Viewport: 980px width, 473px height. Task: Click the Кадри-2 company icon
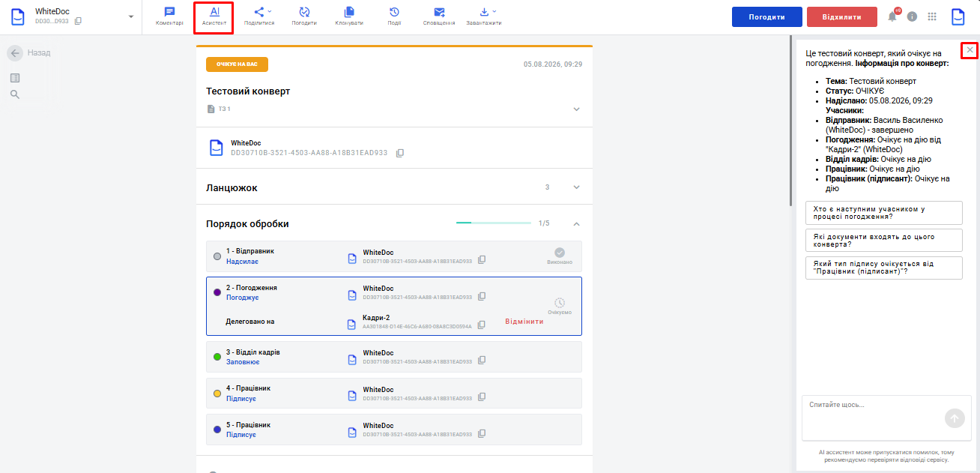[x=352, y=325]
